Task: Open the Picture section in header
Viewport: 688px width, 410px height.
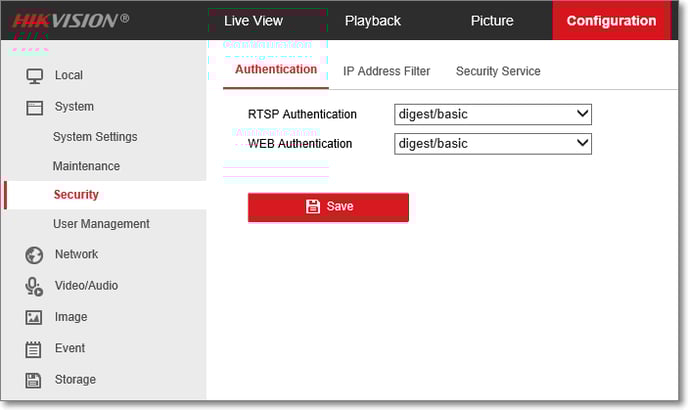Action: pos(492,21)
